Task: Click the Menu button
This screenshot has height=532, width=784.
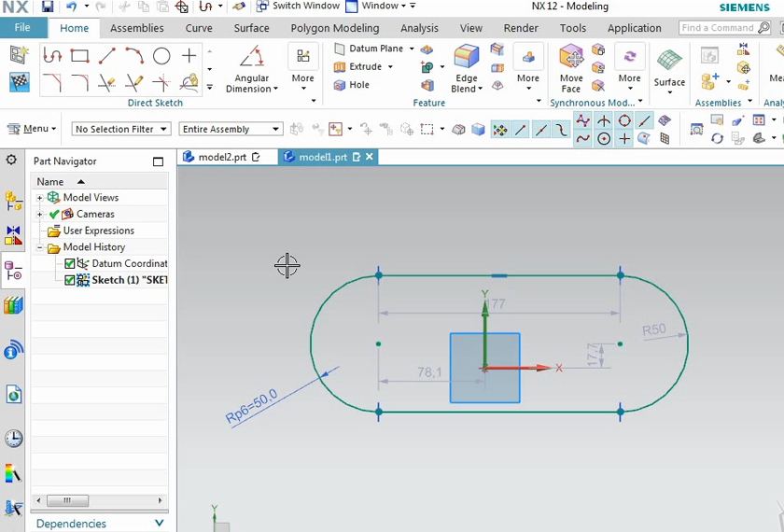Action: pyautogui.click(x=33, y=129)
